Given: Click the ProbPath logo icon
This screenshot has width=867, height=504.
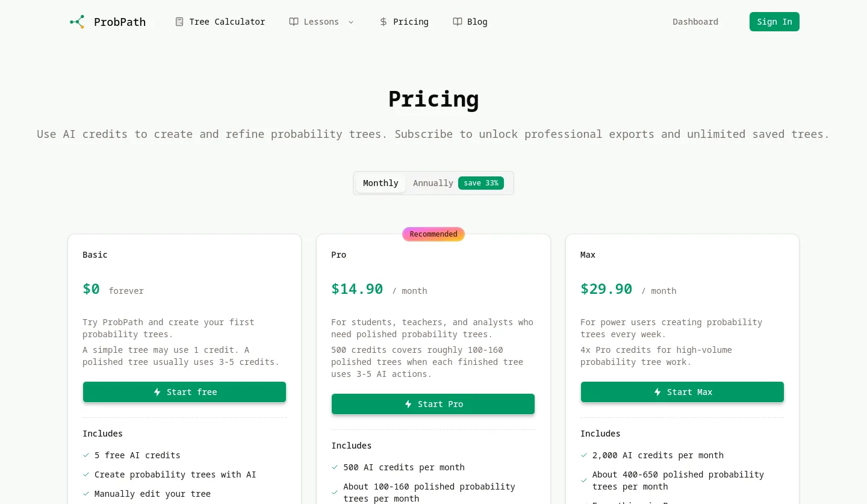Looking at the screenshot, I should tap(77, 22).
